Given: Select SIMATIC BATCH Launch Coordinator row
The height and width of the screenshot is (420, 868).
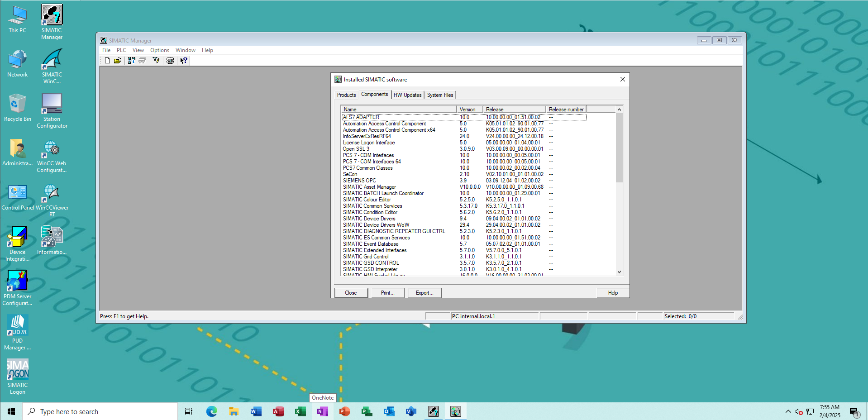Looking at the screenshot, I should (464, 193).
